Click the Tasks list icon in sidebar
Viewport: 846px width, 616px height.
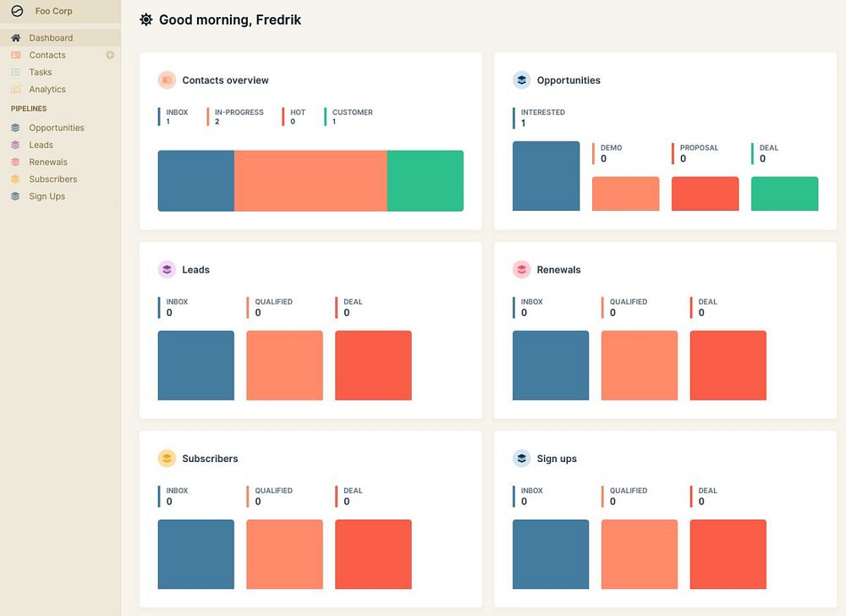pos(15,73)
